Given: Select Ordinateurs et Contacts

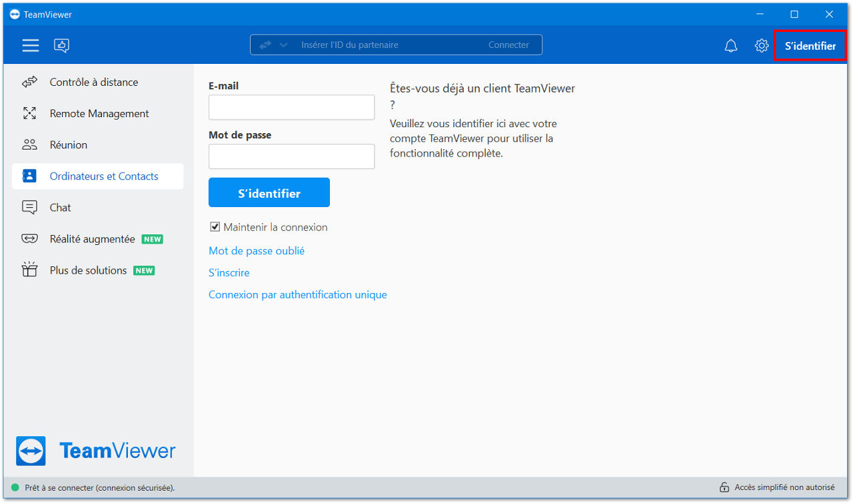Looking at the screenshot, I should click(x=97, y=176).
